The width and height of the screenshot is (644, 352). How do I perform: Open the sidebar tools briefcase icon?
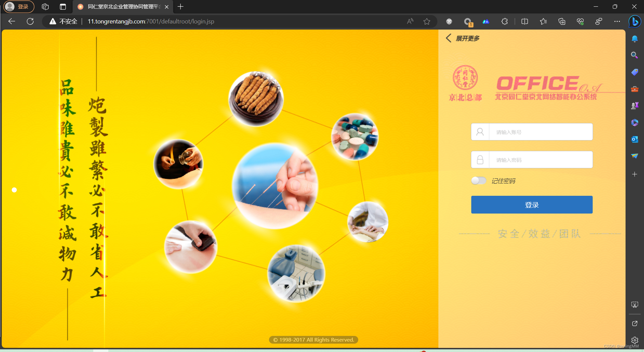pos(635,89)
